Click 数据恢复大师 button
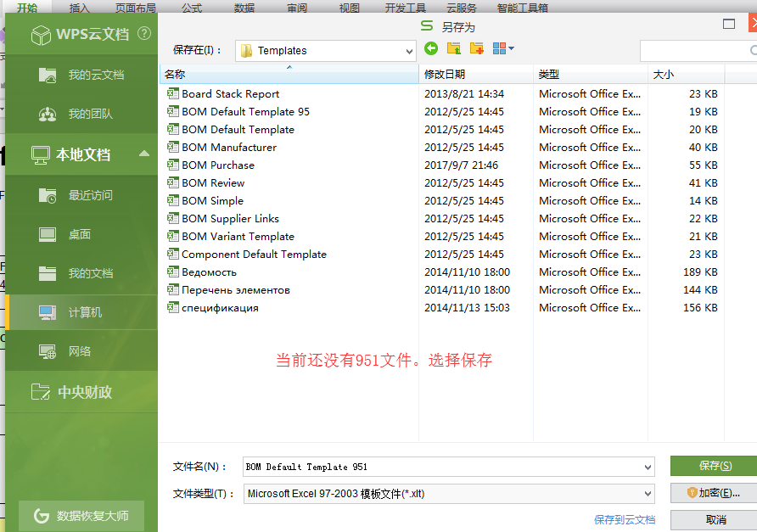 [81, 516]
